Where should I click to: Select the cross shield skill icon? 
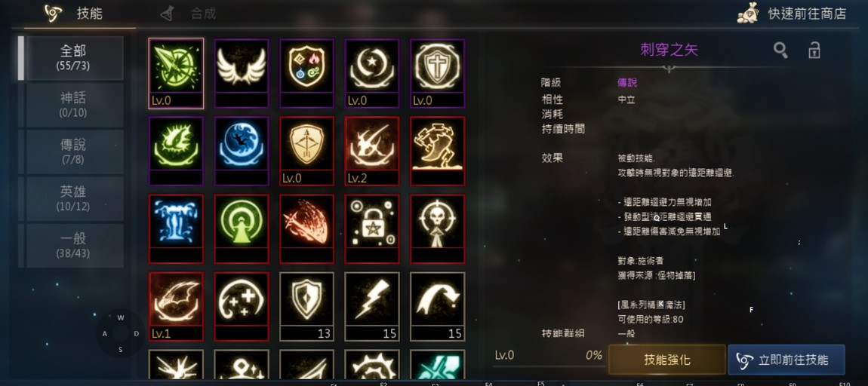pos(437,73)
